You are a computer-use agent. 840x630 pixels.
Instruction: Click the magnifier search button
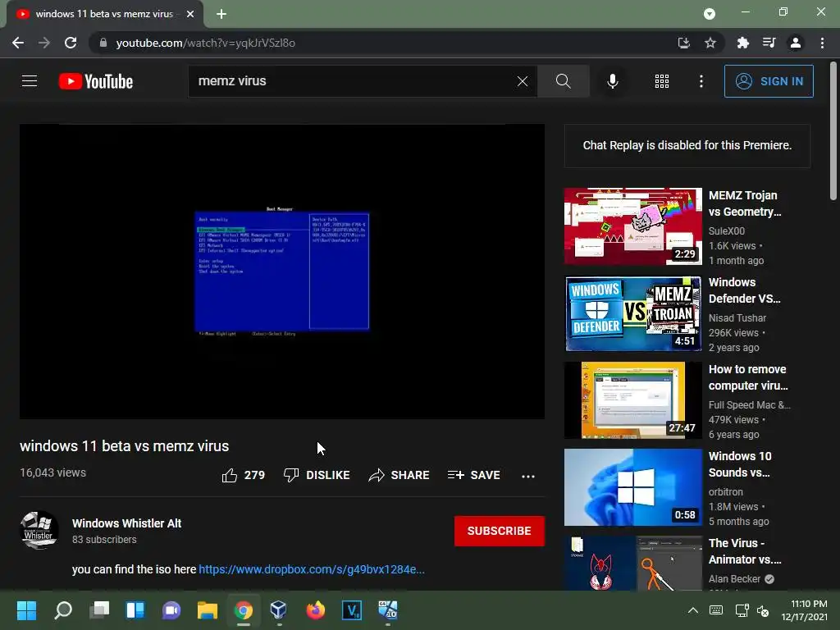point(563,81)
